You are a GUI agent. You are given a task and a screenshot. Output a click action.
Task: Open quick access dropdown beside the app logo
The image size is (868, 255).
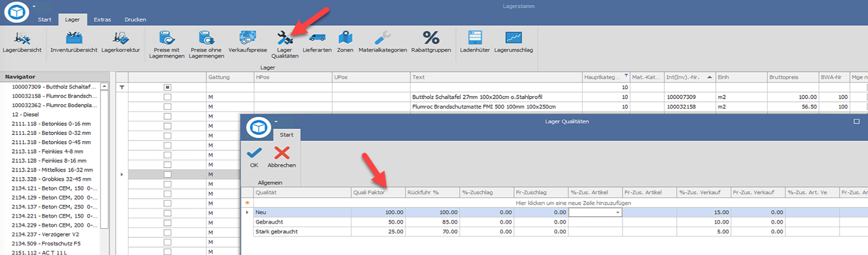[x=34, y=6]
